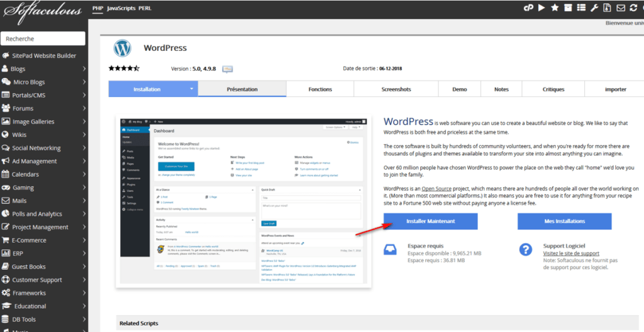Open all installations archive box icon
The image size is (644, 332).
568,8
